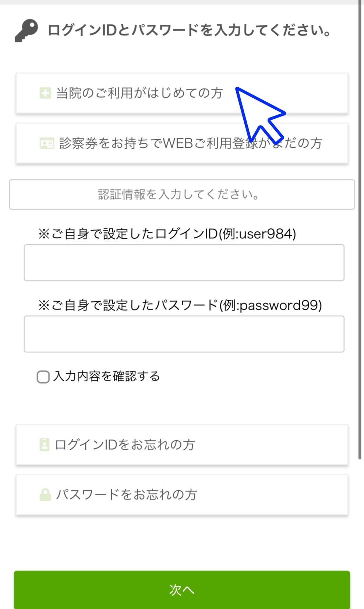Image resolution: width=364 pixels, height=609 pixels.
Task: Click the patient card icon for 診察券 registration
Action: (x=47, y=143)
